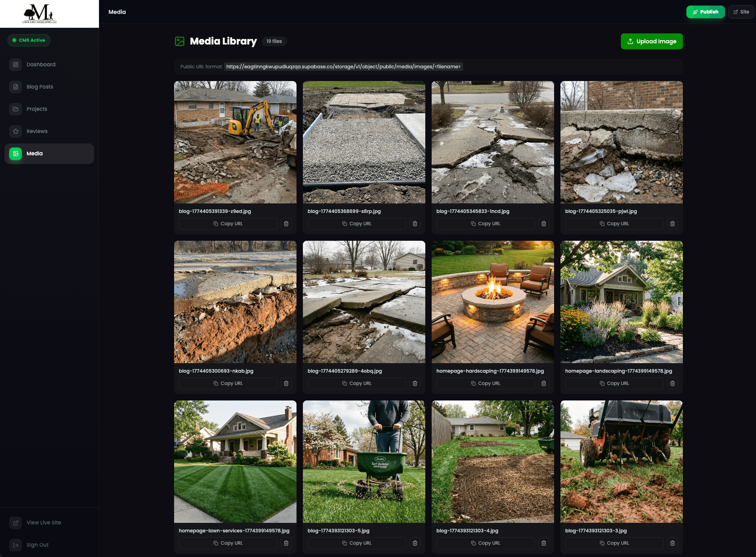
Task: Copy URL for homepage-lawn-services image
Action: pos(228,543)
